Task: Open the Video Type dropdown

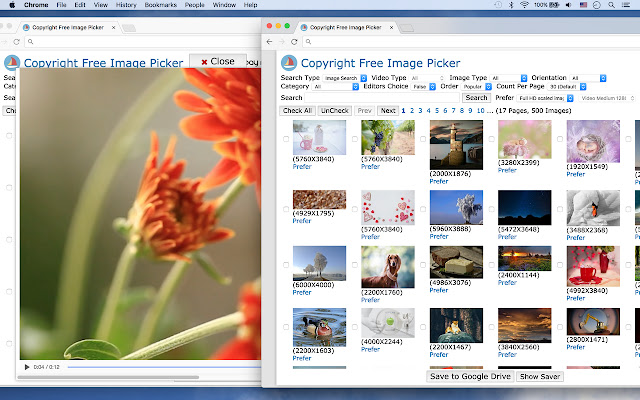Action: (427, 78)
